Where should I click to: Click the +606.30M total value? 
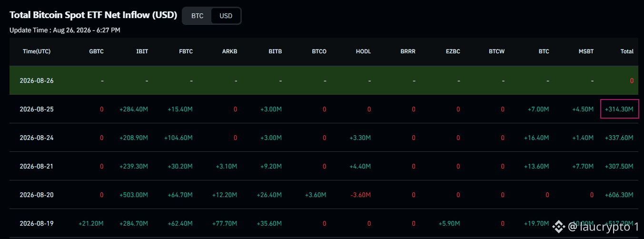coord(619,195)
